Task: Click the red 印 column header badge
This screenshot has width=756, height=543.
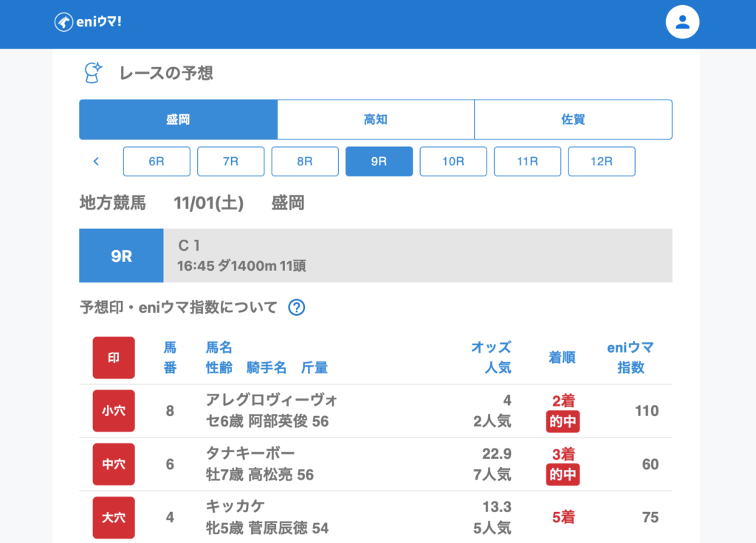Action: click(x=114, y=358)
